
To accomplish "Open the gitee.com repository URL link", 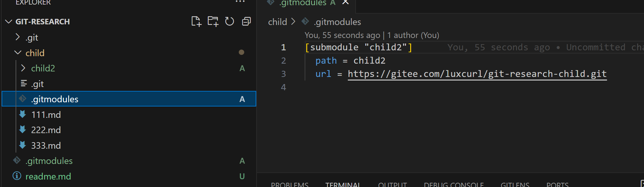I will click(x=477, y=74).
